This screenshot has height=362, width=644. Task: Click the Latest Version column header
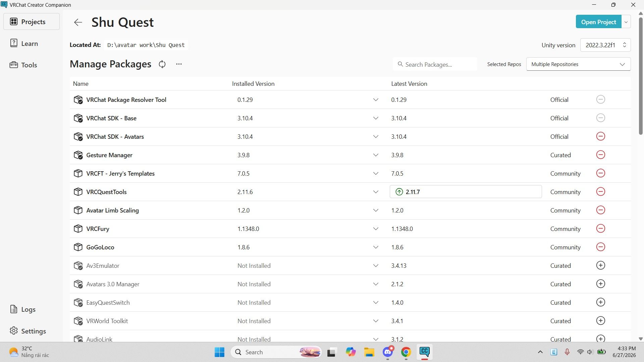409,83
